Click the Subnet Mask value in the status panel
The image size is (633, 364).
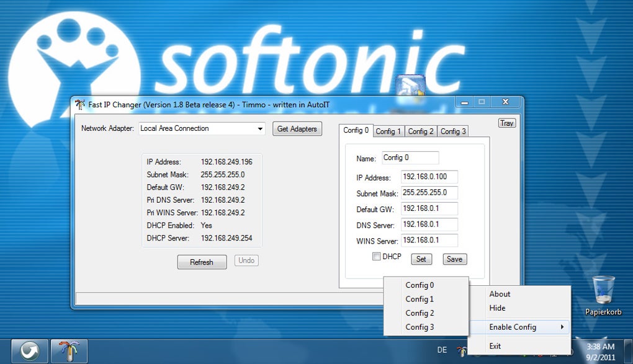click(223, 175)
